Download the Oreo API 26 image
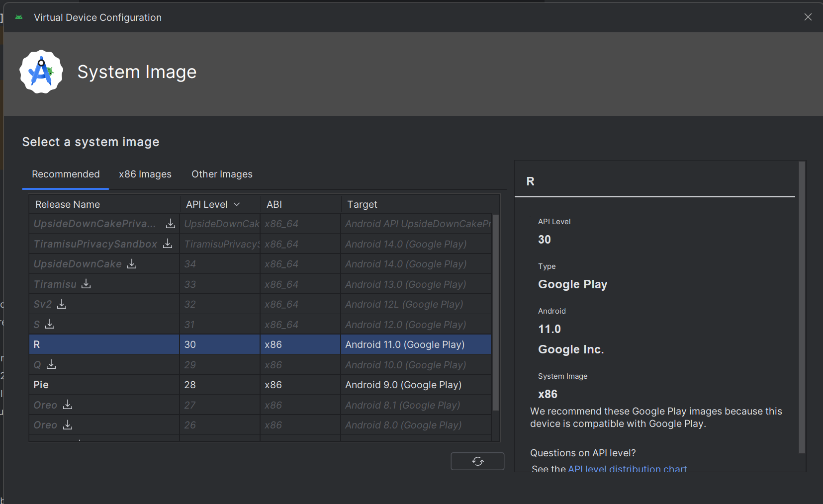 click(68, 425)
